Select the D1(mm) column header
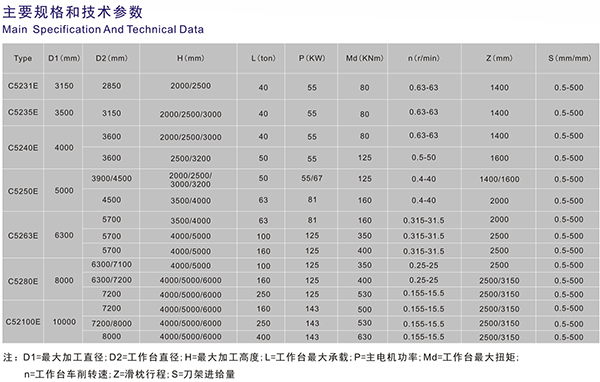 pyautogui.click(x=64, y=58)
